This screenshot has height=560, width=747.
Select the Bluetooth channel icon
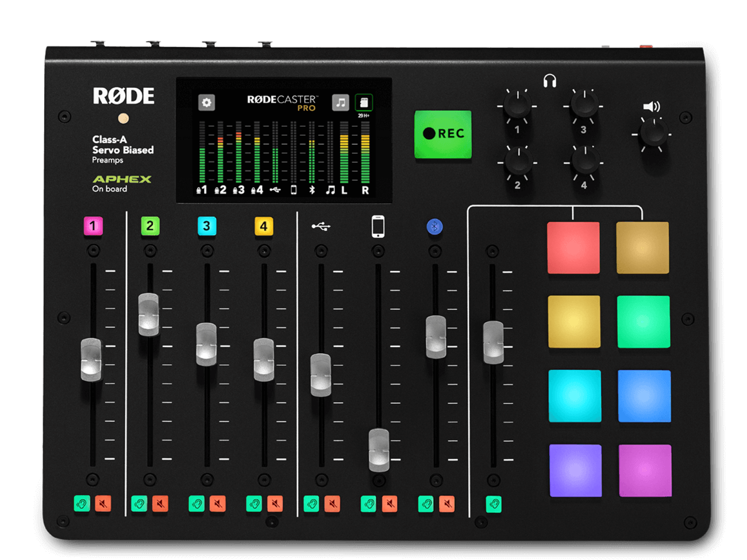[x=435, y=226]
